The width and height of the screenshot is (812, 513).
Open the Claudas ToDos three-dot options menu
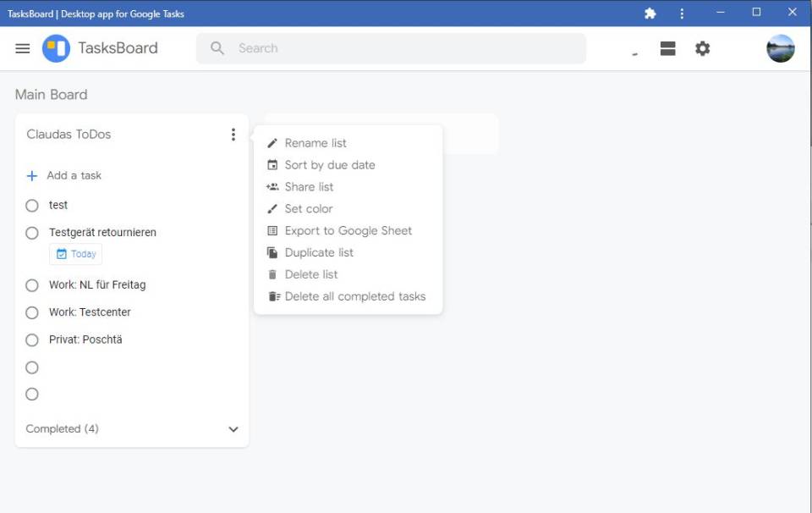(x=233, y=134)
